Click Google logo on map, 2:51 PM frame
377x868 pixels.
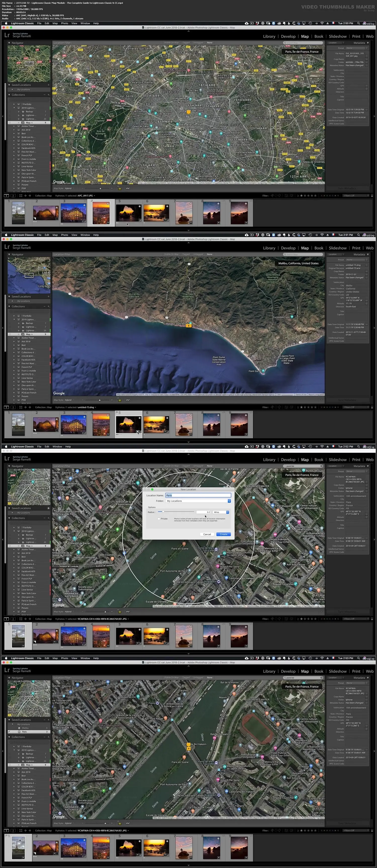click(x=59, y=393)
